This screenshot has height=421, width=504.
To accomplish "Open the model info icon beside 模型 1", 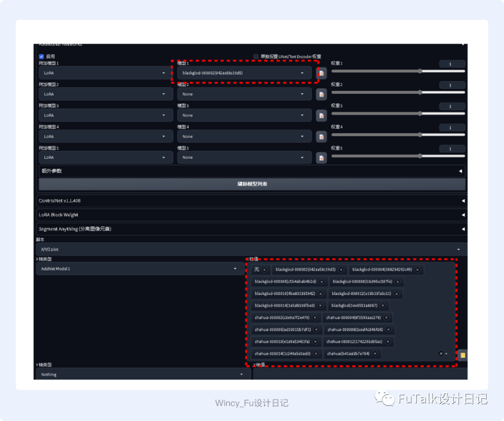I will pos(321,73).
